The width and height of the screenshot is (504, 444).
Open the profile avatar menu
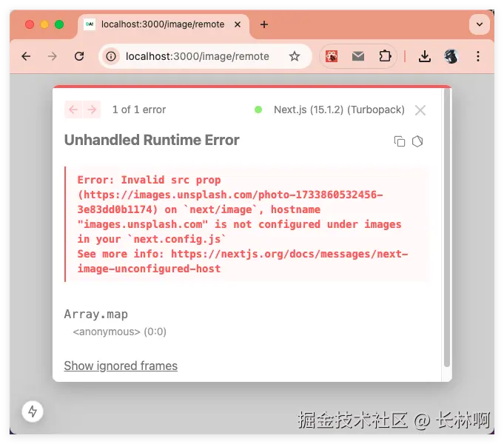pyautogui.click(x=451, y=56)
